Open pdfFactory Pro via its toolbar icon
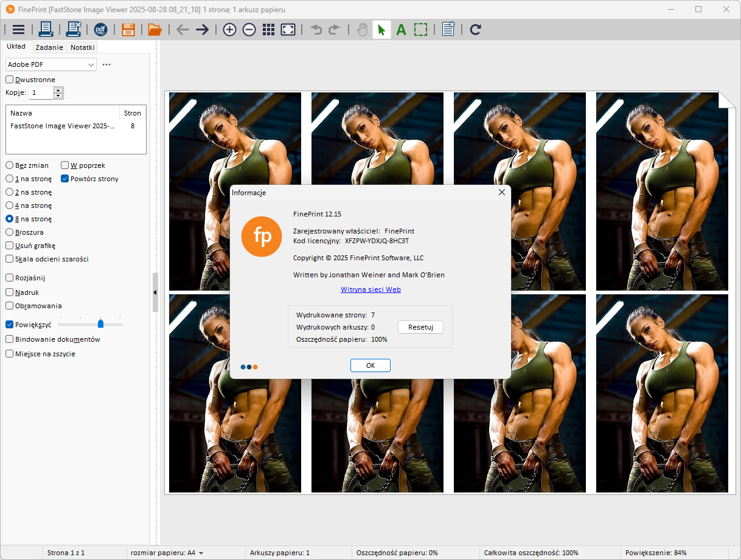 click(100, 29)
